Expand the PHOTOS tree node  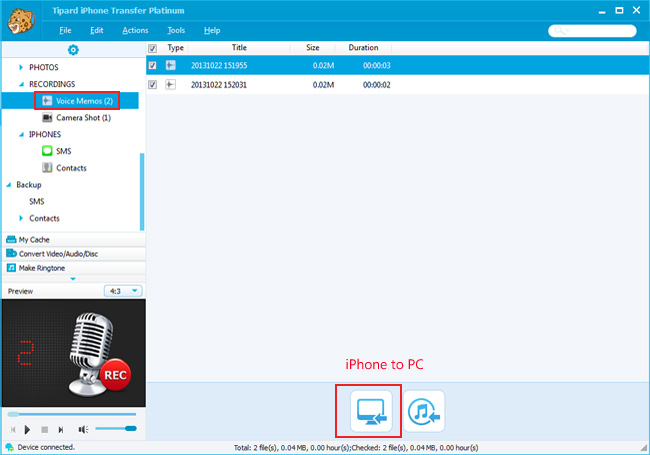click(21, 67)
